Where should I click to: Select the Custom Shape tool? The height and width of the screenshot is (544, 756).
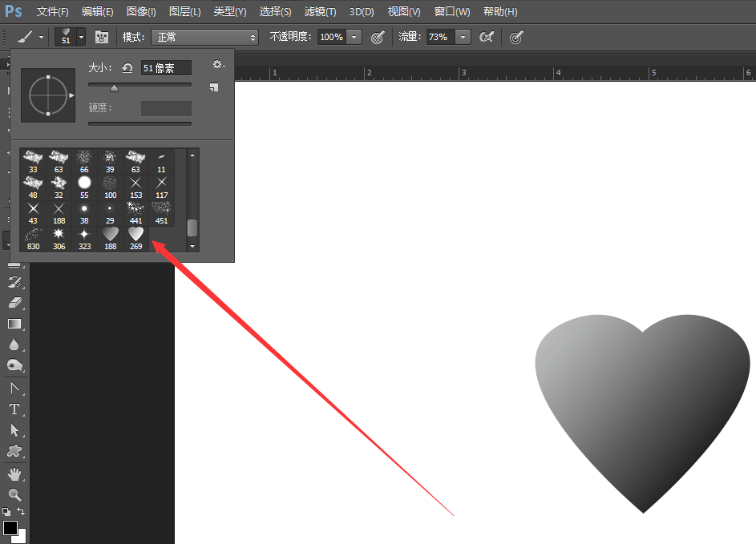[14, 451]
